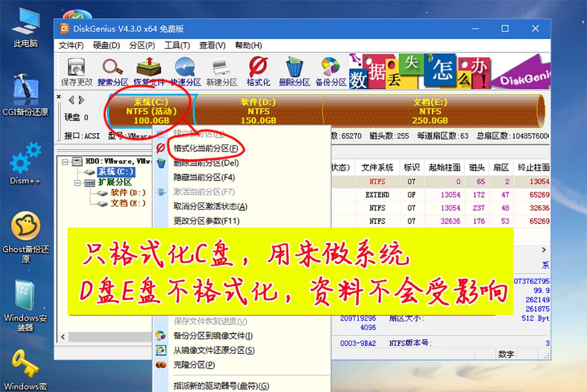
Task: Click the 保存更改 (save changes) toolbar icon
Action: coord(76,71)
